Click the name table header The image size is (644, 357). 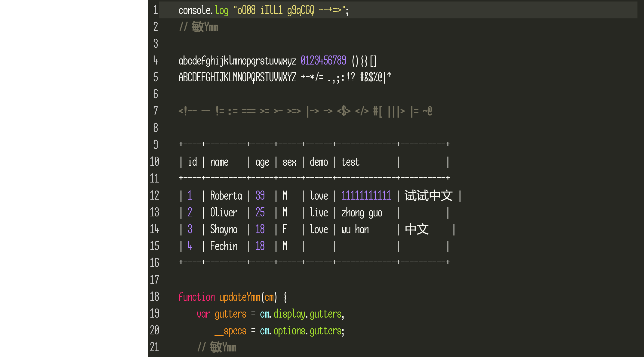click(x=219, y=162)
